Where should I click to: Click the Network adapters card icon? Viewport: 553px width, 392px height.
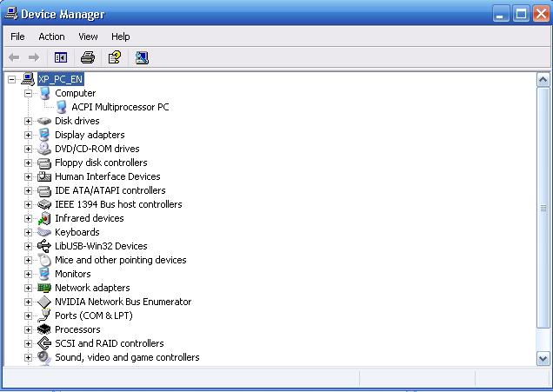click(x=44, y=288)
